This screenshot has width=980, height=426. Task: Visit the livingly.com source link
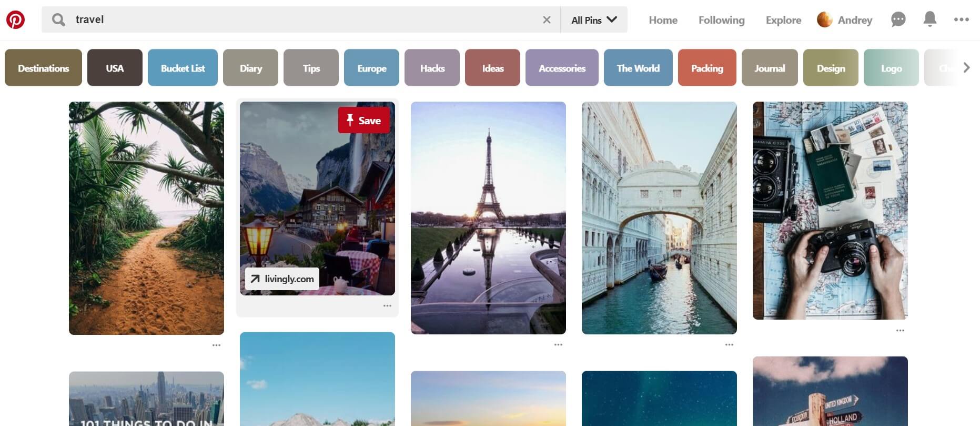tap(282, 279)
